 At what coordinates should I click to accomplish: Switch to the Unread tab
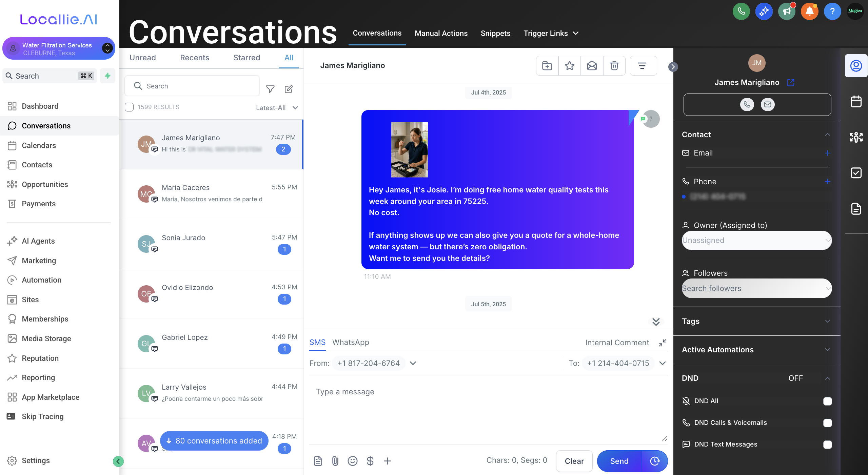click(x=142, y=58)
